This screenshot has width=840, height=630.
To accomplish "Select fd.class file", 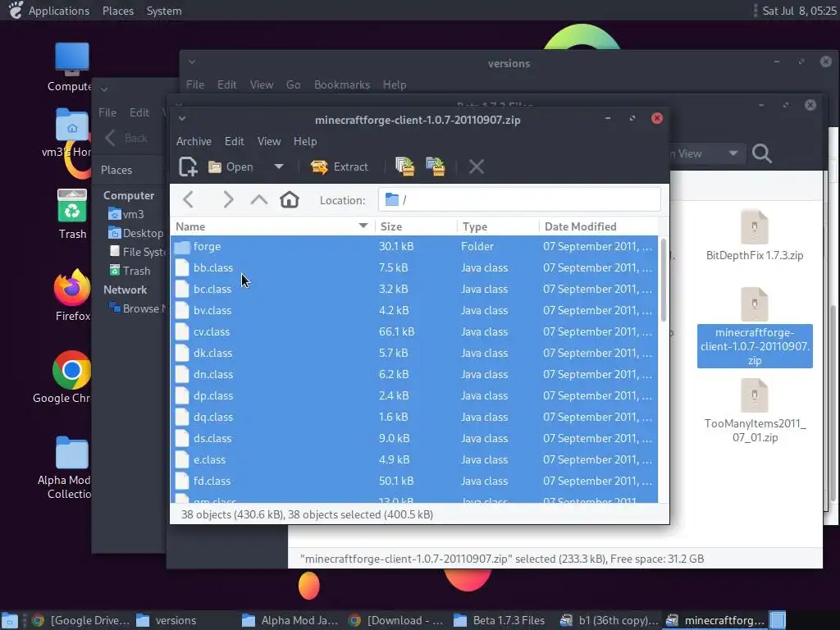I will (x=414, y=481).
